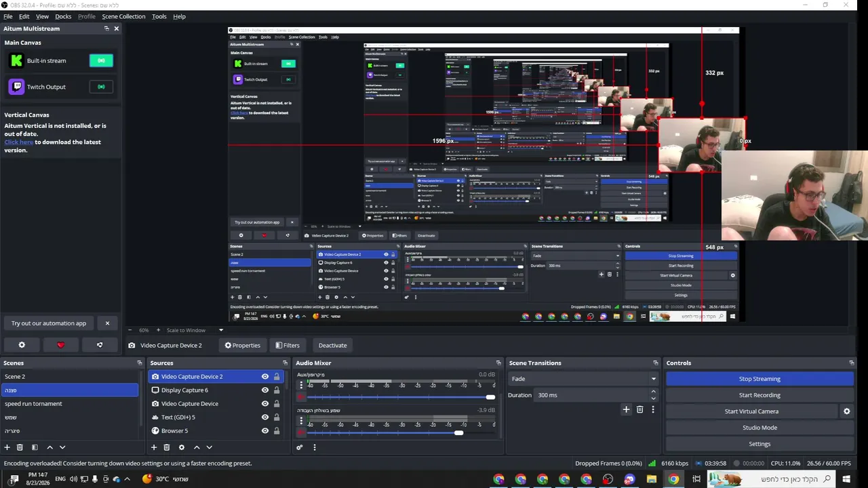Open the preview scaling dropdown arrow
Image resolution: width=868 pixels, height=488 pixels.
pos(221,330)
